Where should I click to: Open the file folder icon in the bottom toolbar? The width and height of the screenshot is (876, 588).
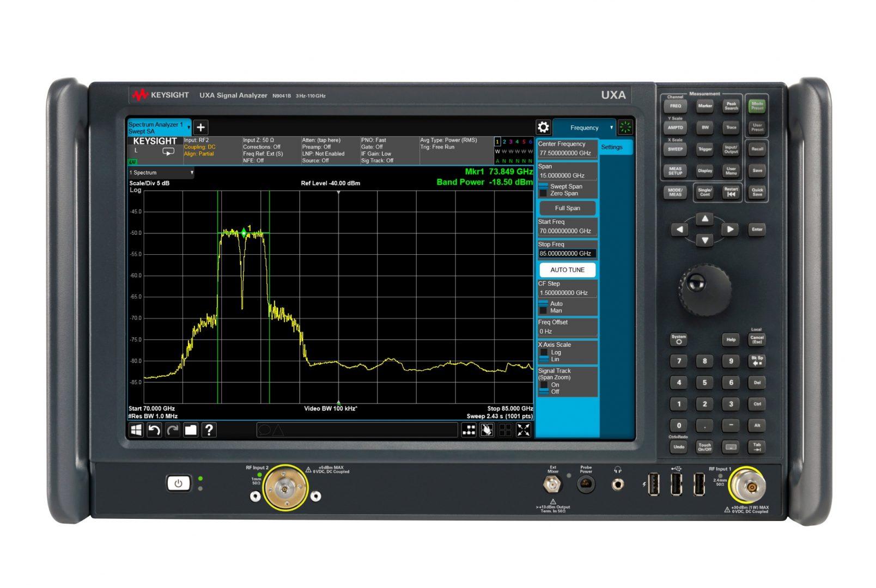191,430
